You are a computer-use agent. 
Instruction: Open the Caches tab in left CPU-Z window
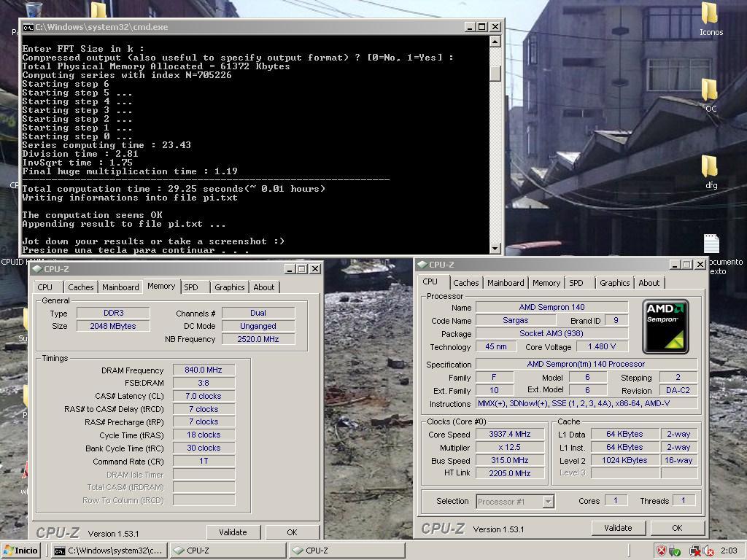pos(80,287)
